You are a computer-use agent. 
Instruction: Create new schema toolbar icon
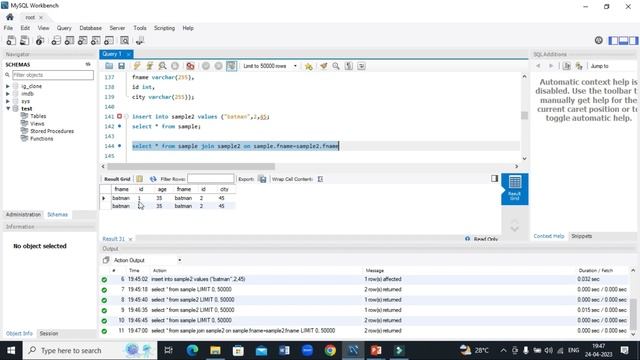click(56, 40)
